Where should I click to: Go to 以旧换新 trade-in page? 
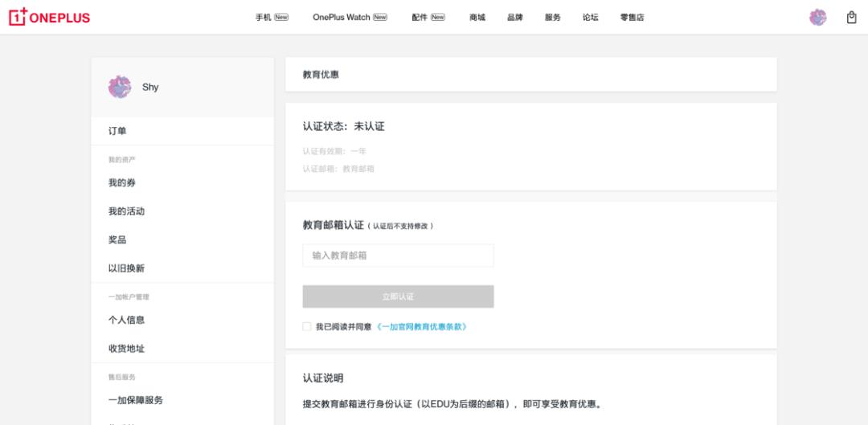(126, 268)
